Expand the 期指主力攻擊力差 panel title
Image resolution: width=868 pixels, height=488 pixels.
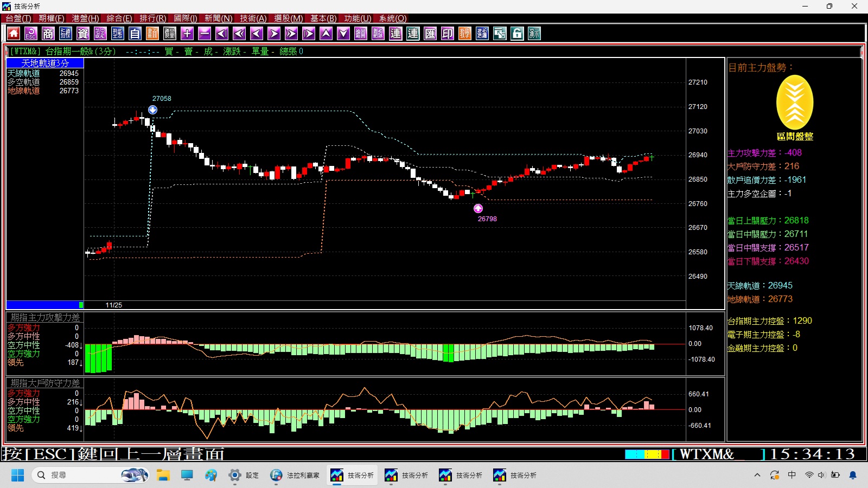tap(45, 317)
